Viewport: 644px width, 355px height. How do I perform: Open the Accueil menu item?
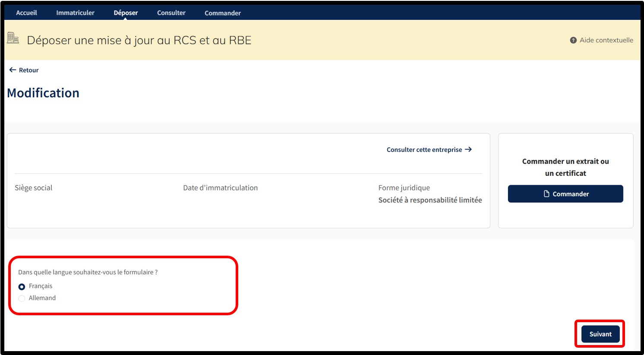point(26,13)
